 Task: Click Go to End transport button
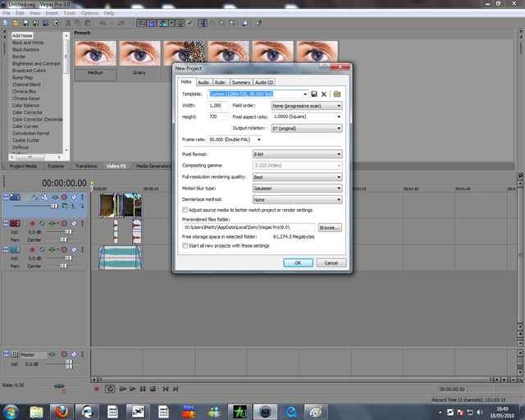point(176,389)
